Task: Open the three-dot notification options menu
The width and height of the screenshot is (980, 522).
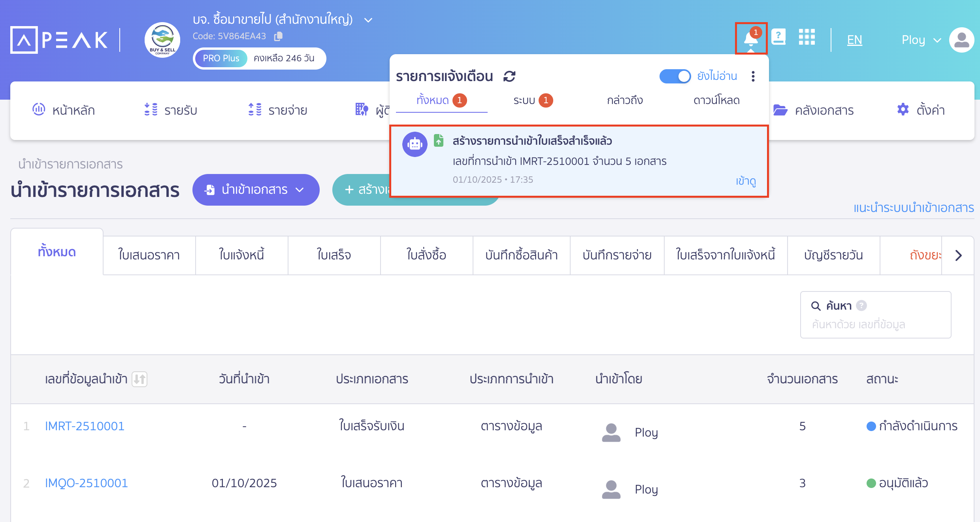Action: click(x=753, y=76)
